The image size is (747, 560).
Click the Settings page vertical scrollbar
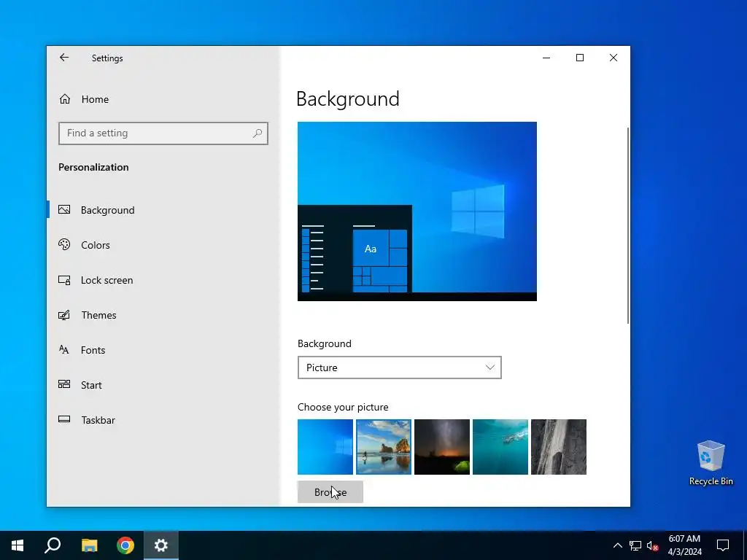click(x=628, y=225)
